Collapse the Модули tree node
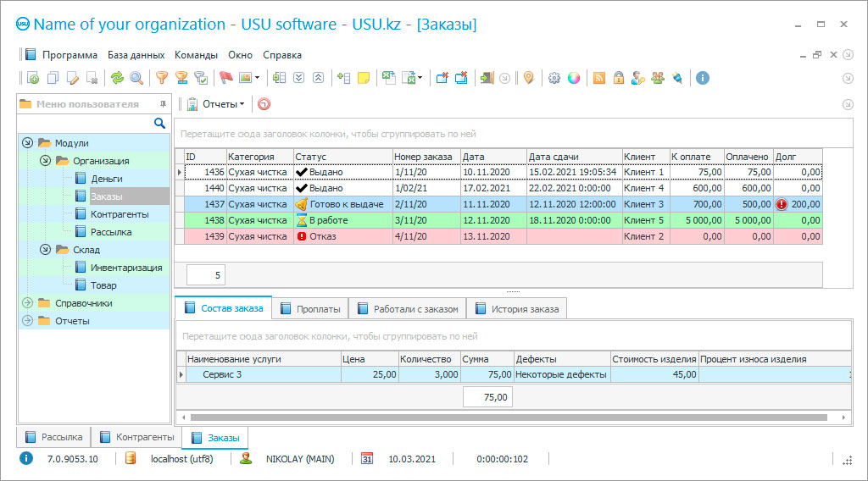This screenshot has width=868, height=481. (x=28, y=142)
